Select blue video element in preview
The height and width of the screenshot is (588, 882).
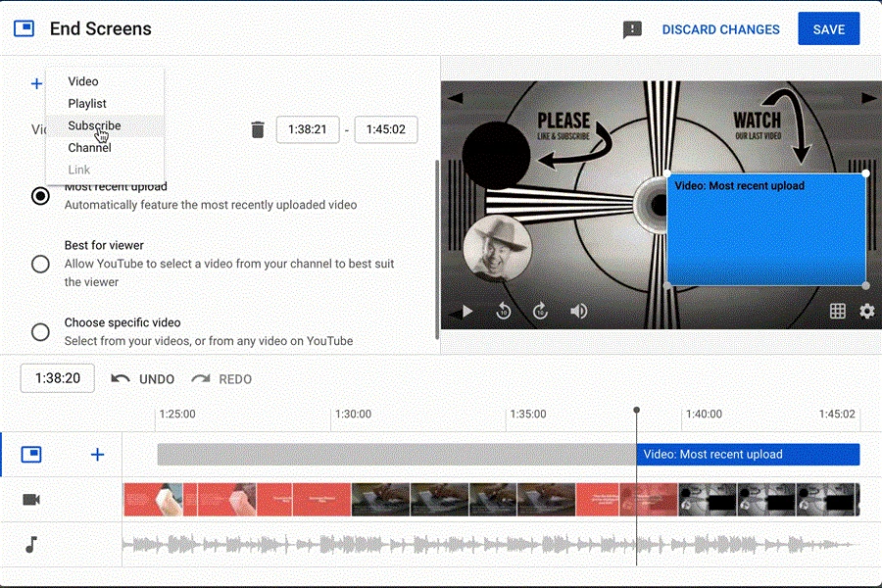pos(766,229)
